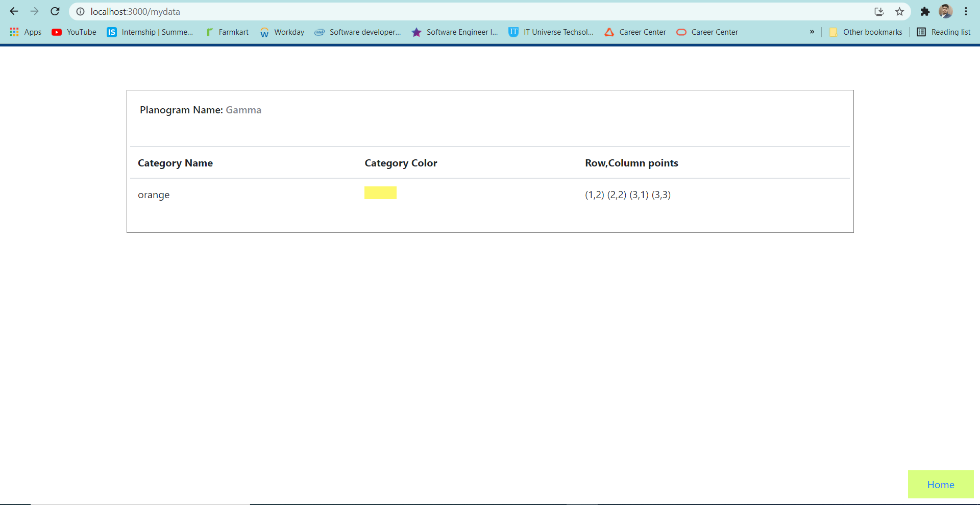Open the Software Engineer I... bookmark

click(455, 32)
